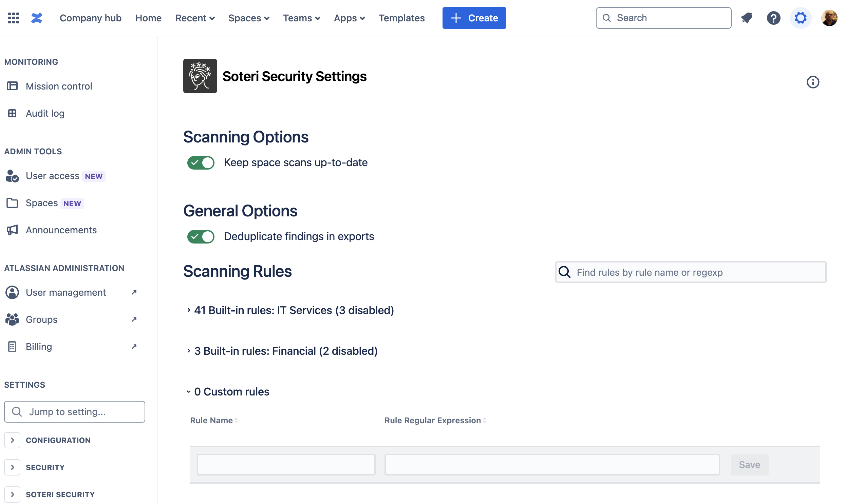Open the settings gear icon
Image resolution: width=845 pixels, height=504 pixels.
pos(801,18)
